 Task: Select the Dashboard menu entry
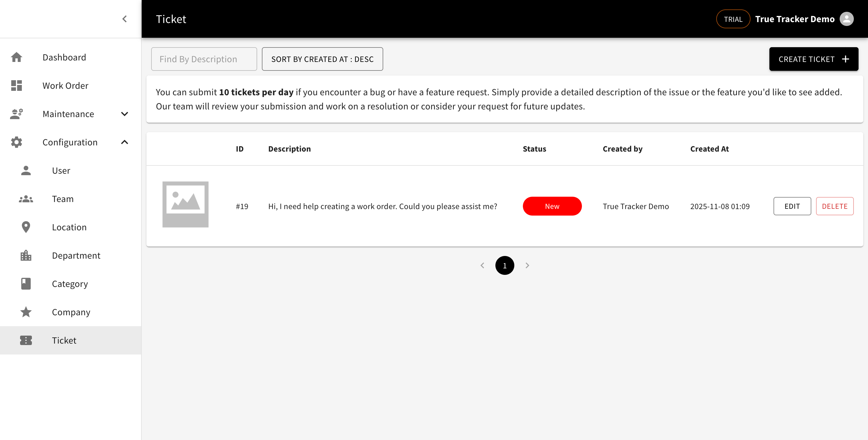tap(64, 57)
